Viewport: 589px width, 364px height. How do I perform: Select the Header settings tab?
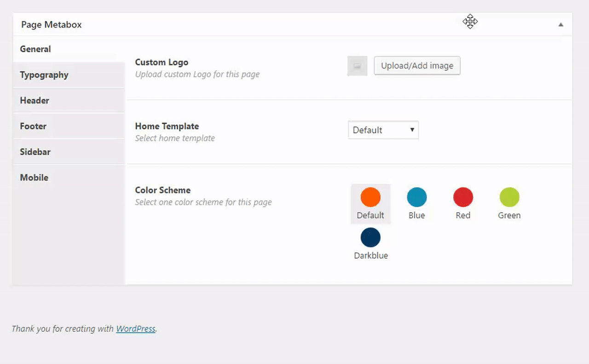(x=35, y=101)
